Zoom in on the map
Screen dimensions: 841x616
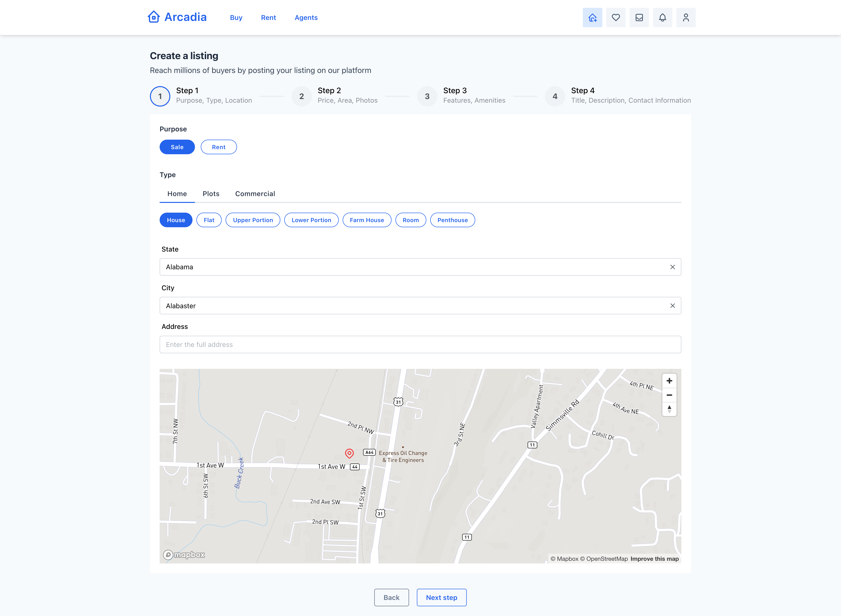point(669,381)
